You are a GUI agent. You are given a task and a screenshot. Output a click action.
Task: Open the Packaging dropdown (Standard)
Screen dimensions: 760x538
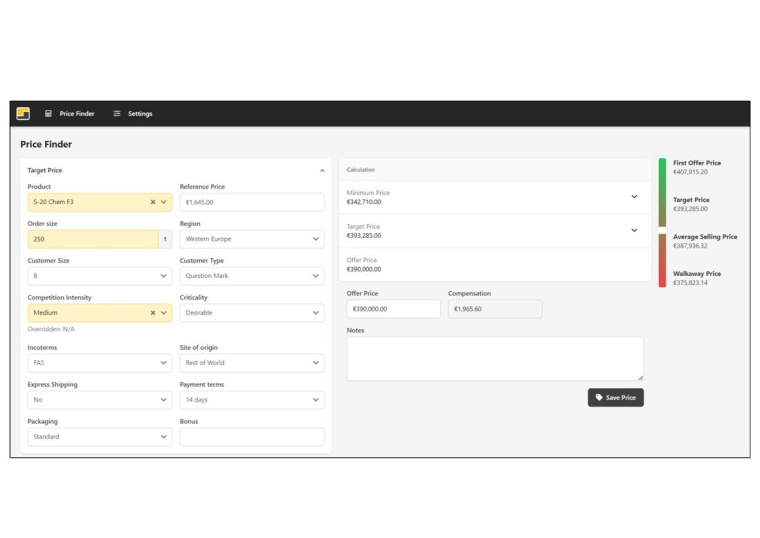99,437
